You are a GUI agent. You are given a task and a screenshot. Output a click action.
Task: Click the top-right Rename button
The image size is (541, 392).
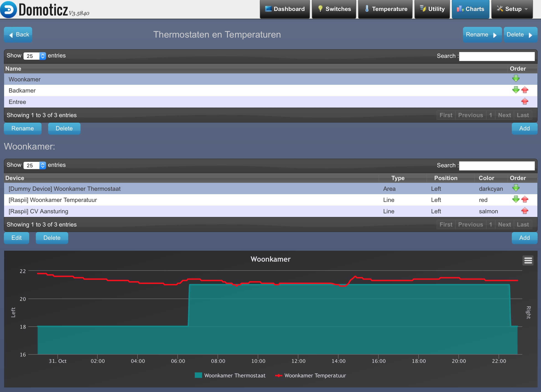click(x=482, y=35)
